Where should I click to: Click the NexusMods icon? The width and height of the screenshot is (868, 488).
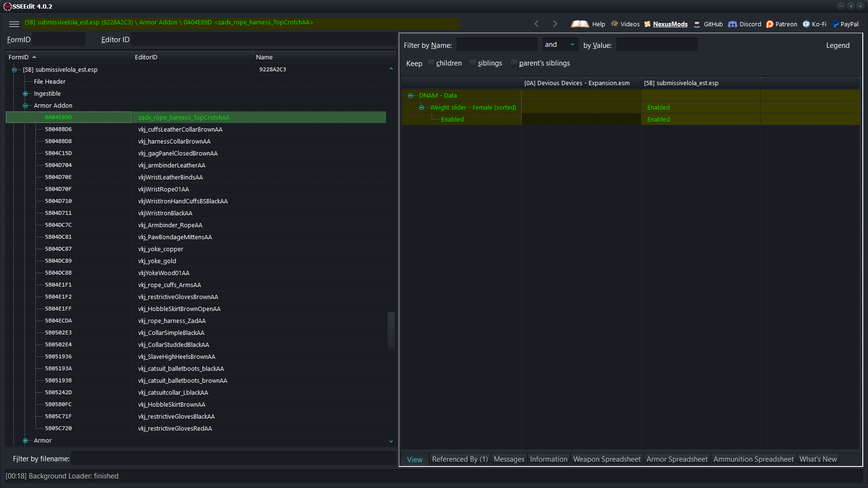pos(647,24)
